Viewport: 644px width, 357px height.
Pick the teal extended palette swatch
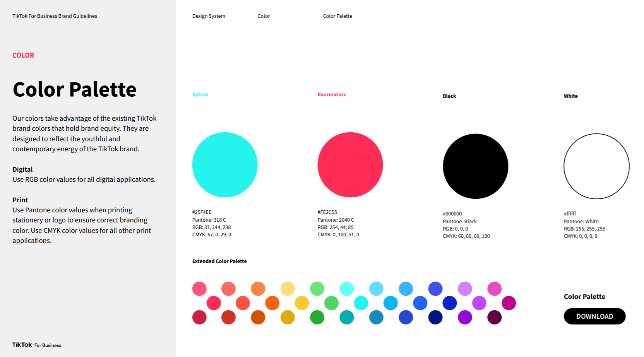[x=347, y=317]
